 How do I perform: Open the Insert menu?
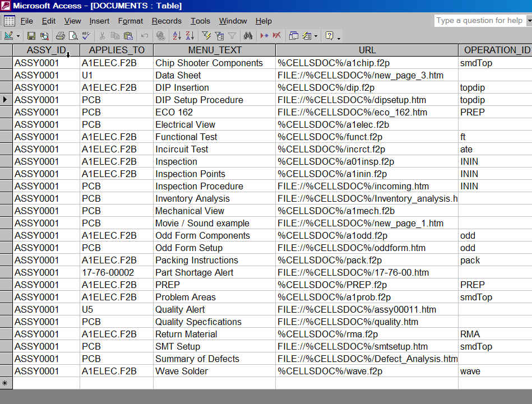[x=99, y=21]
